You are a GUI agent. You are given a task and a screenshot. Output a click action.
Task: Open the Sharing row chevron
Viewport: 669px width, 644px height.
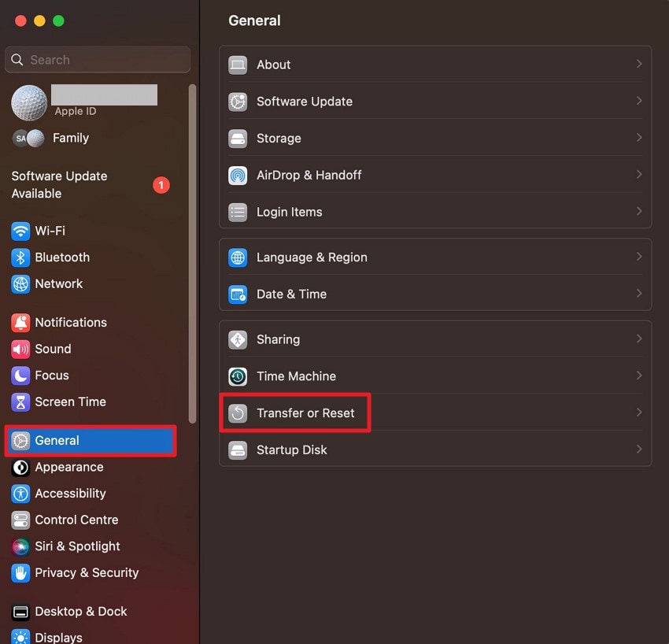(639, 339)
